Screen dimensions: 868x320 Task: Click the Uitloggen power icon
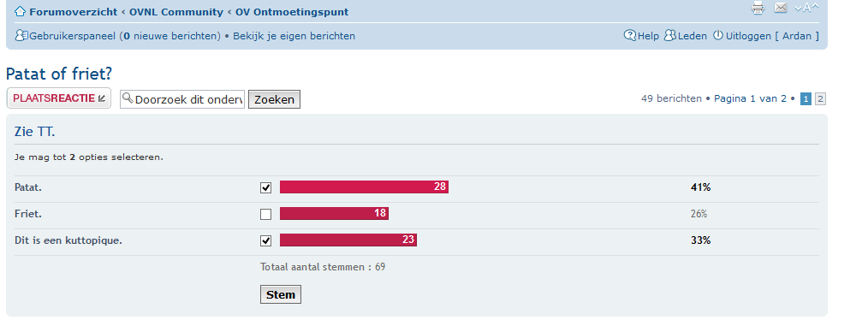tap(718, 35)
